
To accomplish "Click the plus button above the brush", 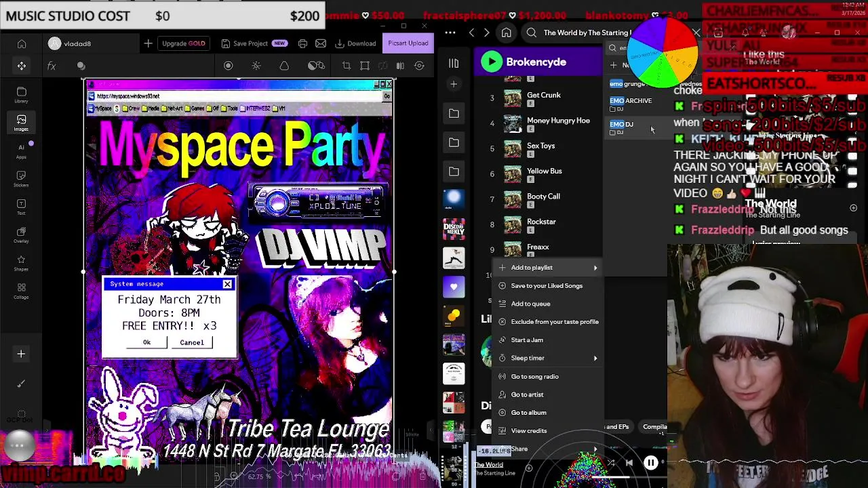I will (21, 354).
